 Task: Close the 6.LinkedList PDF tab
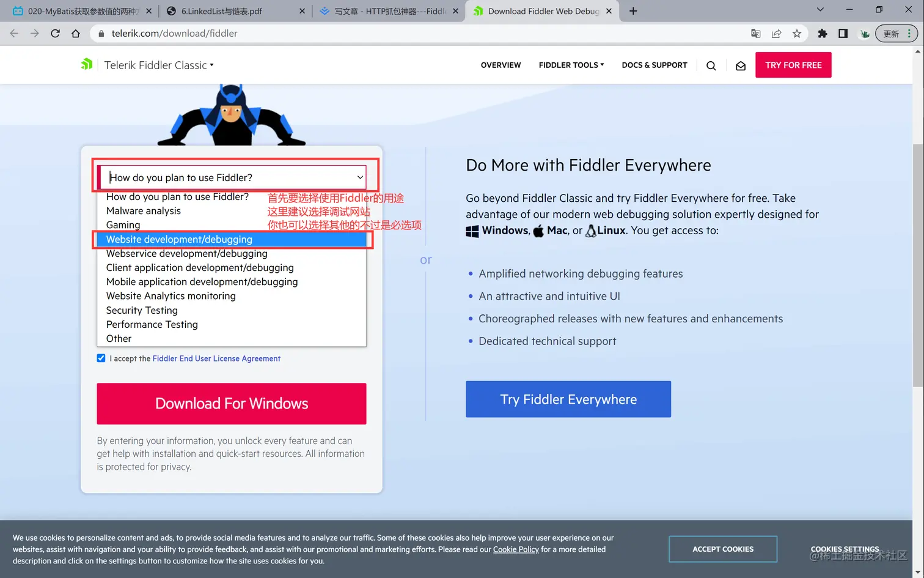(x=302, y=11)
